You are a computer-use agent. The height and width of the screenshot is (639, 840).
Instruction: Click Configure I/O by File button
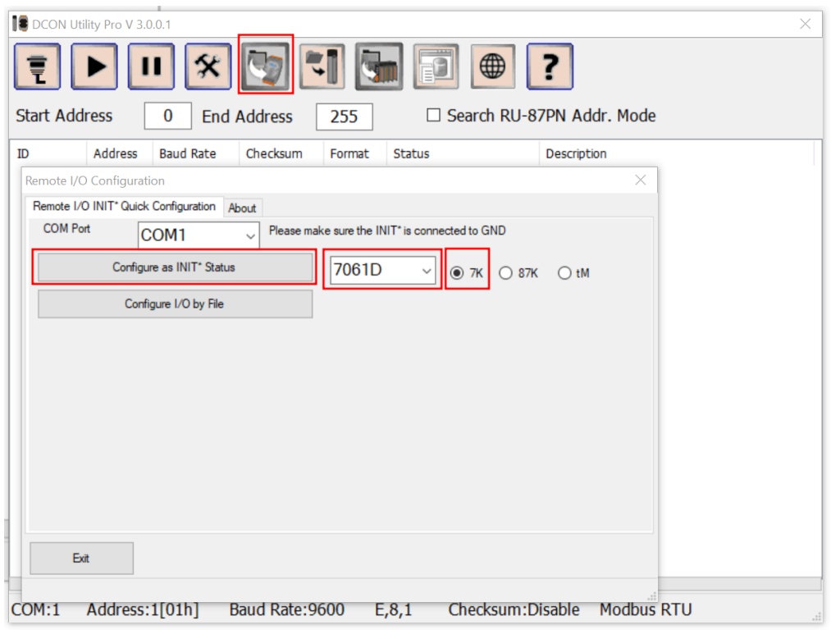[175, 304]
